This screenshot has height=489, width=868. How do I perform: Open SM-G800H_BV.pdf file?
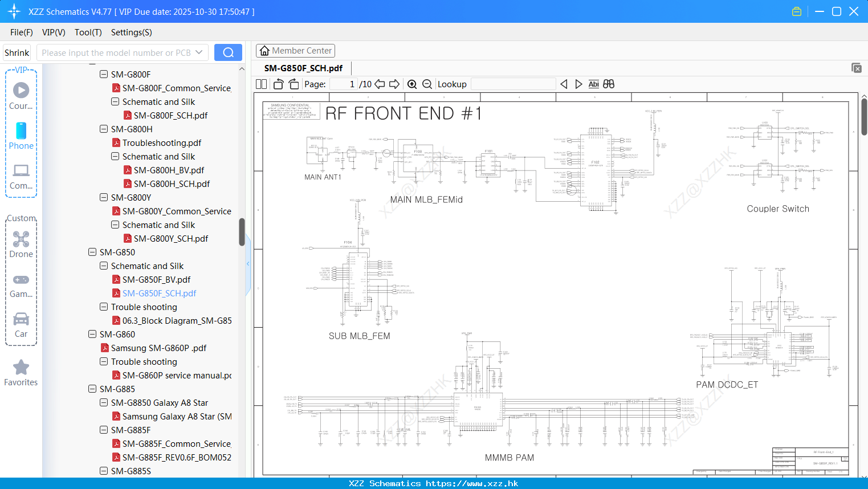[x=169, y=170]
